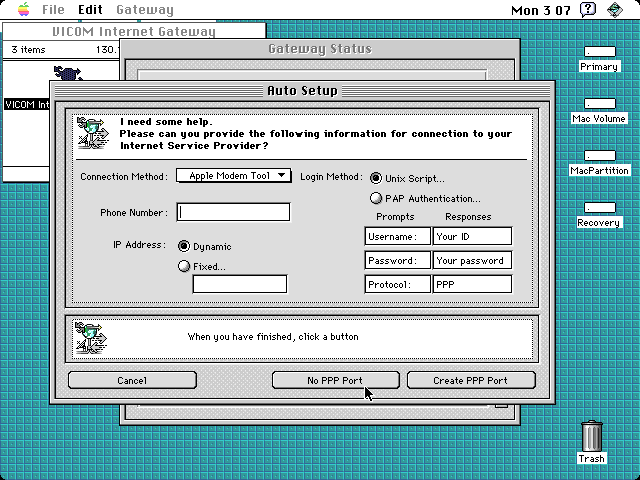The width and height of the screenshot is (640, 480).
Task: Click the PPP response field
Action: pos(472,284)
